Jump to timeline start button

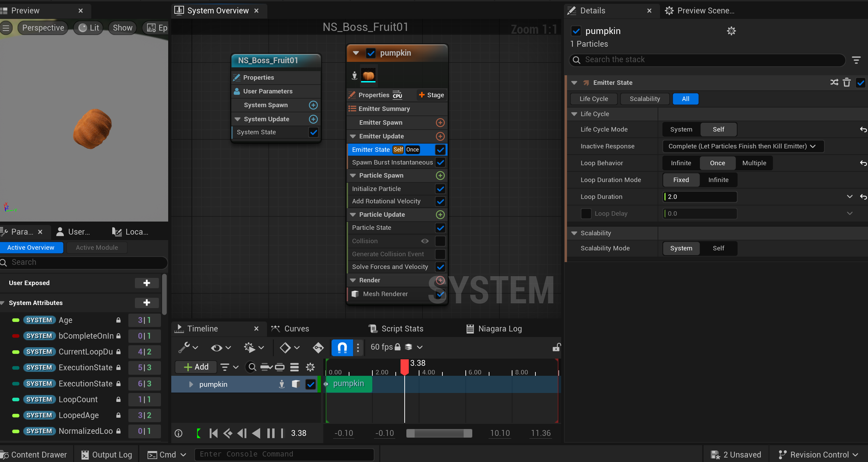pos(213,433)
